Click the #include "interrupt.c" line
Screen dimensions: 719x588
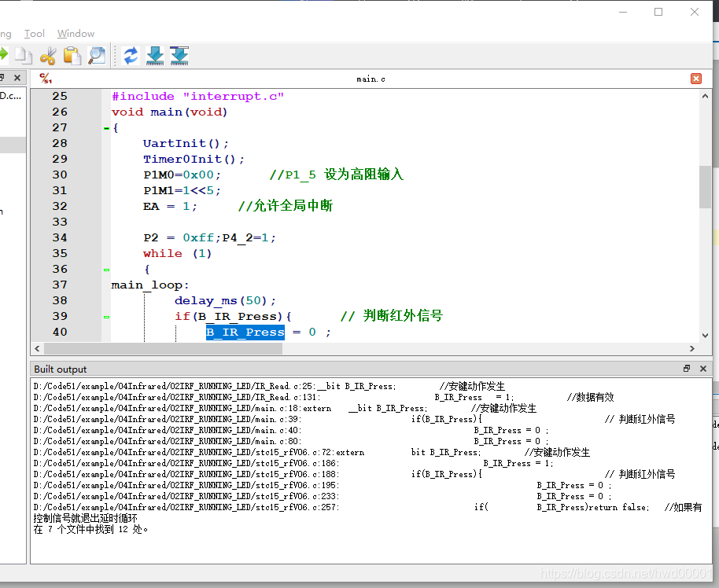(198, 96)
